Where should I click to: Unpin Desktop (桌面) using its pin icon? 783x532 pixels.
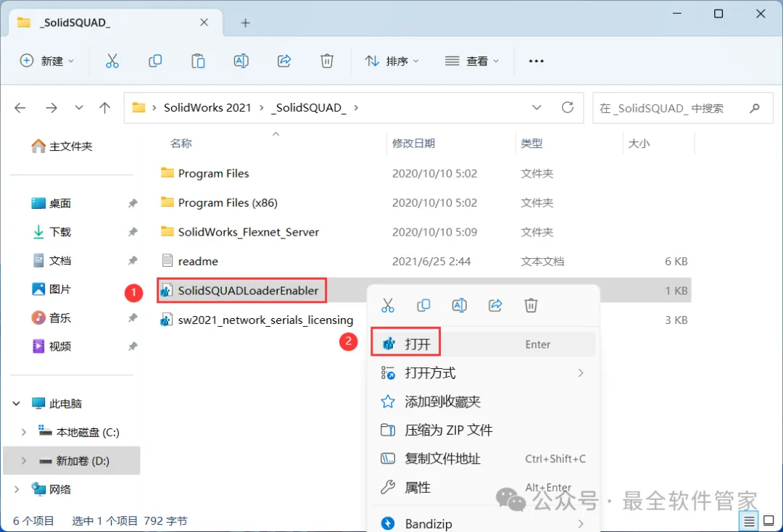133,203
